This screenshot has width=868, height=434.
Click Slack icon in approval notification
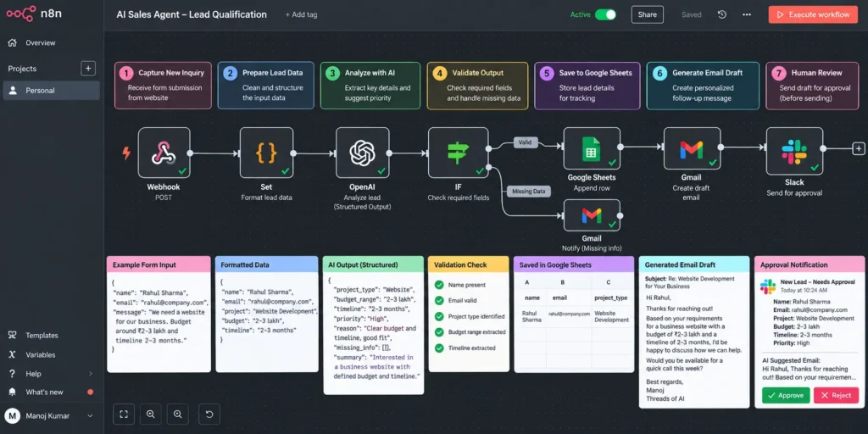tap(768, 287)
